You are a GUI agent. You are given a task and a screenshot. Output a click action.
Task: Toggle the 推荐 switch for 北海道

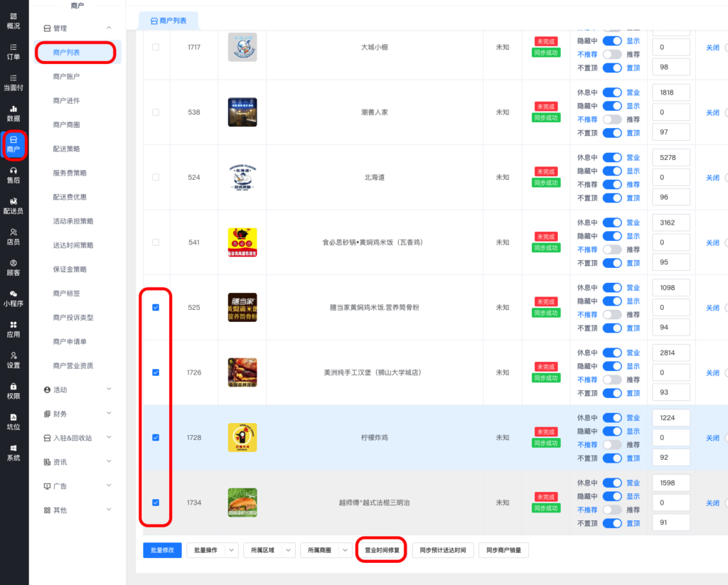(x=611, y=185)
